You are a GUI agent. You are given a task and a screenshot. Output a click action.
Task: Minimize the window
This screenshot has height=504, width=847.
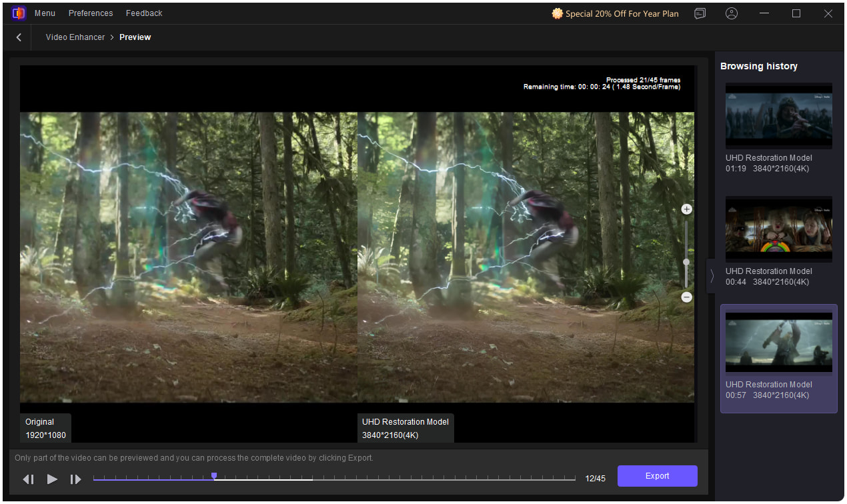coord(764,13)
